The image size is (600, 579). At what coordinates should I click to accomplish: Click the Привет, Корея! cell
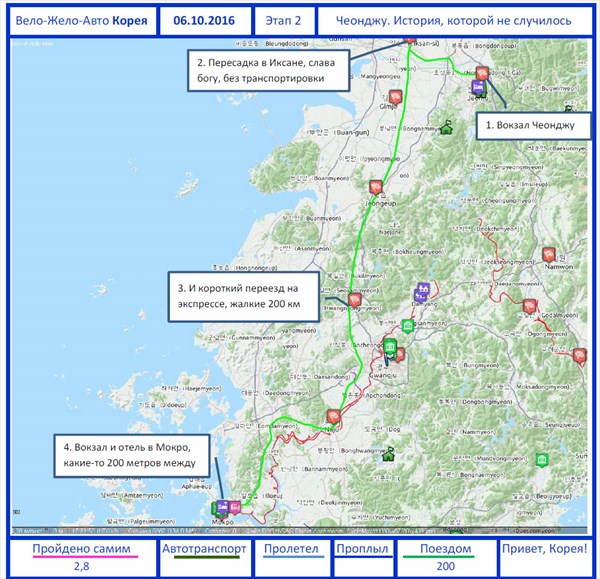point(545,558)
